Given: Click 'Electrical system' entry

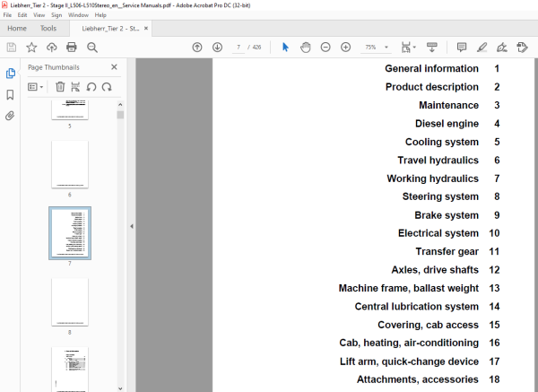Looking at the screenshot, I should (438, 233).
